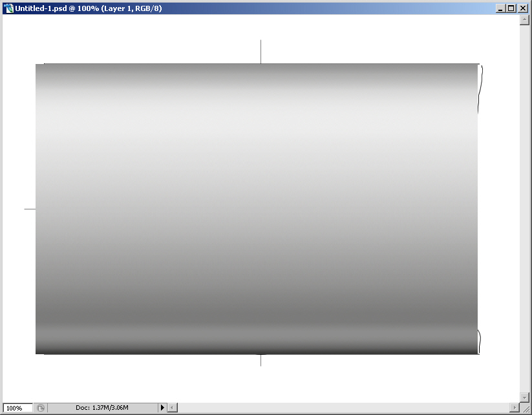
Task: Click the vertical scrollbar up arrow
Action: click(x=524, y=20)
